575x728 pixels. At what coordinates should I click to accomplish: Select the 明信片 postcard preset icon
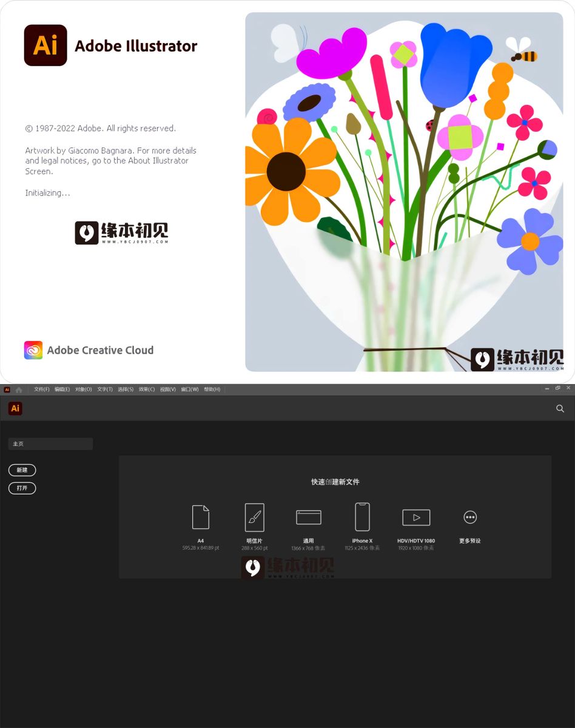[x=255, y=517]
